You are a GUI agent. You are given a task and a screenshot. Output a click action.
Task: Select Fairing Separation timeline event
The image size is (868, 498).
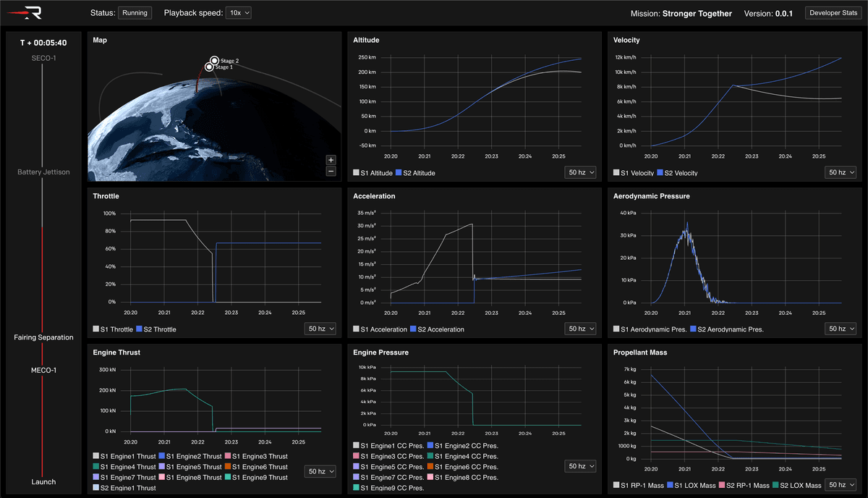(43, 337)
